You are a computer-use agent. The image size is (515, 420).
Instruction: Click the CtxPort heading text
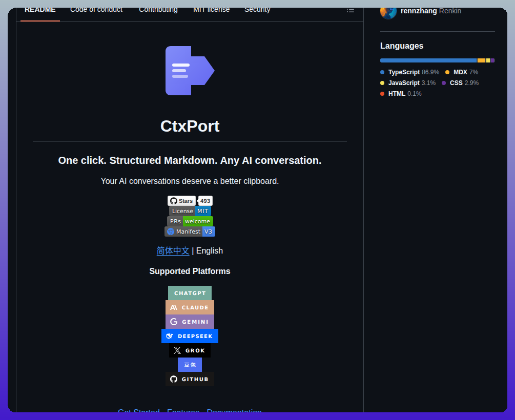tap(190, 126)
